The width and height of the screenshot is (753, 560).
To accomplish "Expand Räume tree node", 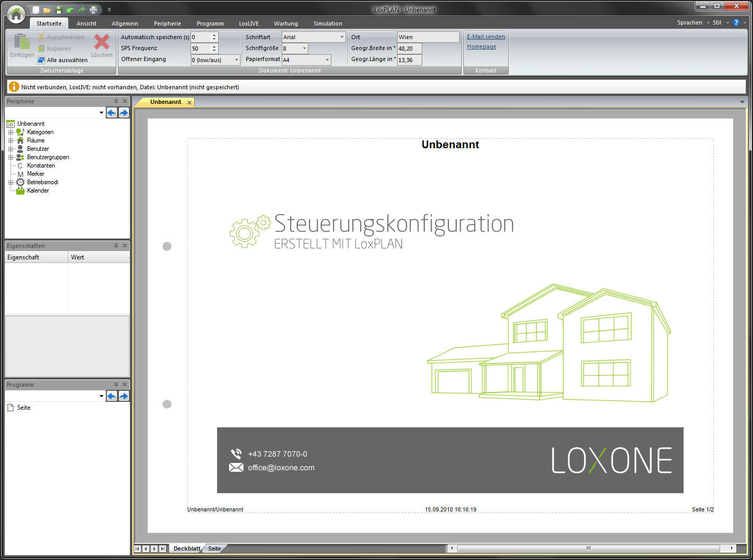I will point(10,140).
